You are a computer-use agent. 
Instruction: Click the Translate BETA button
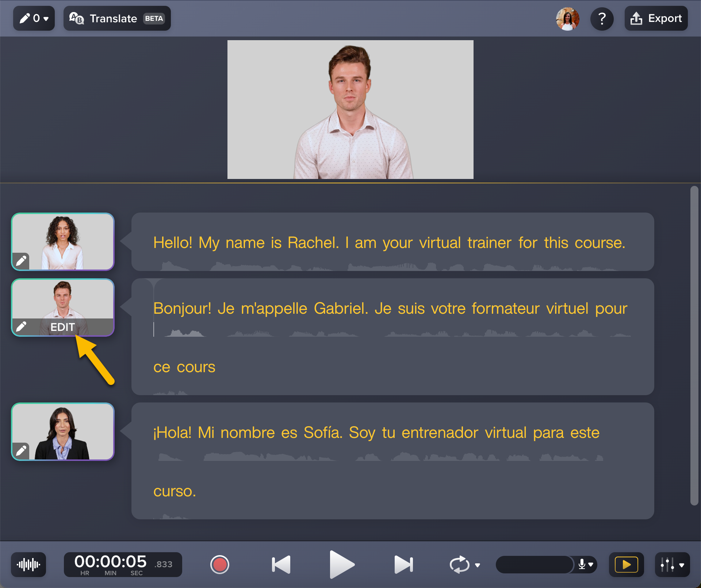(x=117, y=18)
